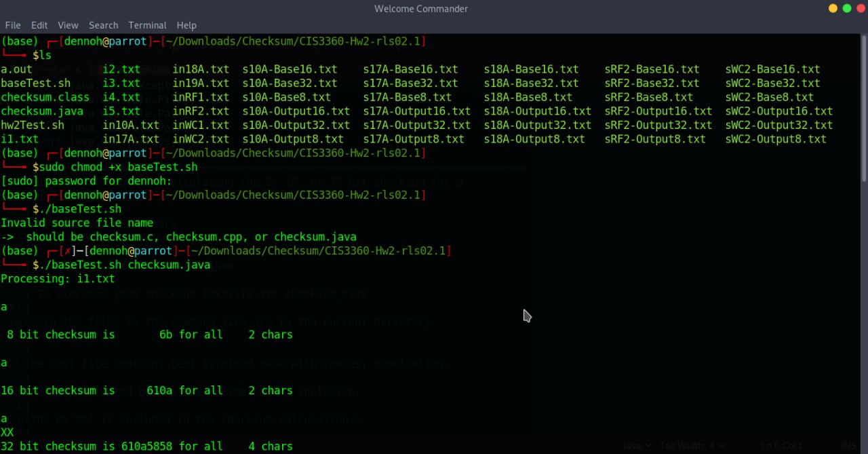Click hw2Test.sh in the file listing
868x454 pixels.
point(33,126)
